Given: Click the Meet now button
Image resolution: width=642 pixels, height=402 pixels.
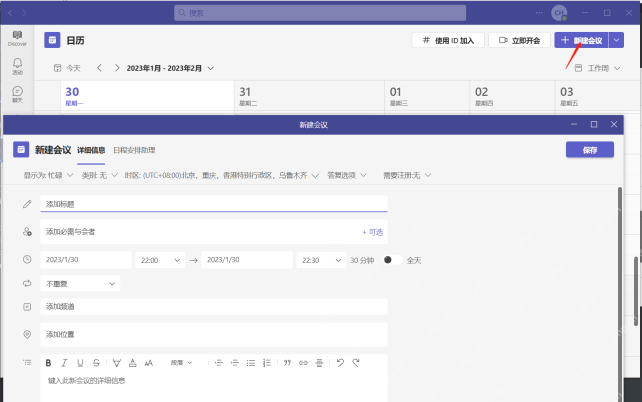Looking at the screenshot, I should click(x=519, y=40).
